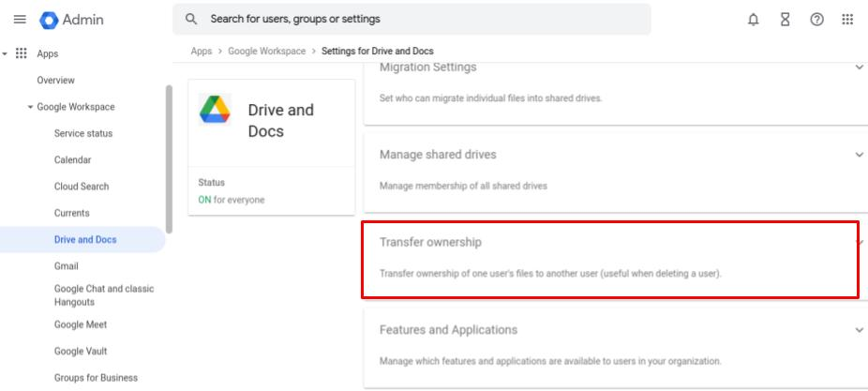
Task: Click the search magnifier icon
Action: click(x=191, y=19)
